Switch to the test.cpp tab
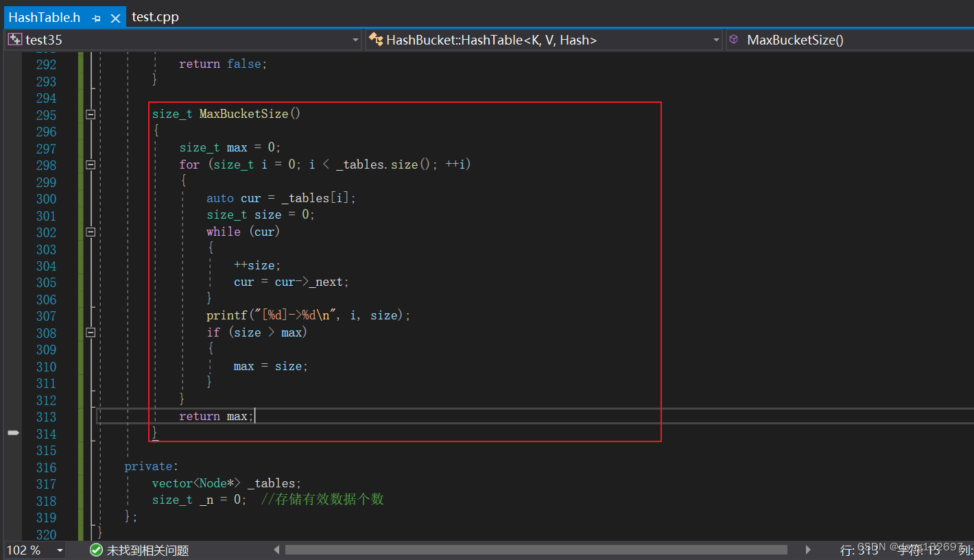 (x=155, y=17)
